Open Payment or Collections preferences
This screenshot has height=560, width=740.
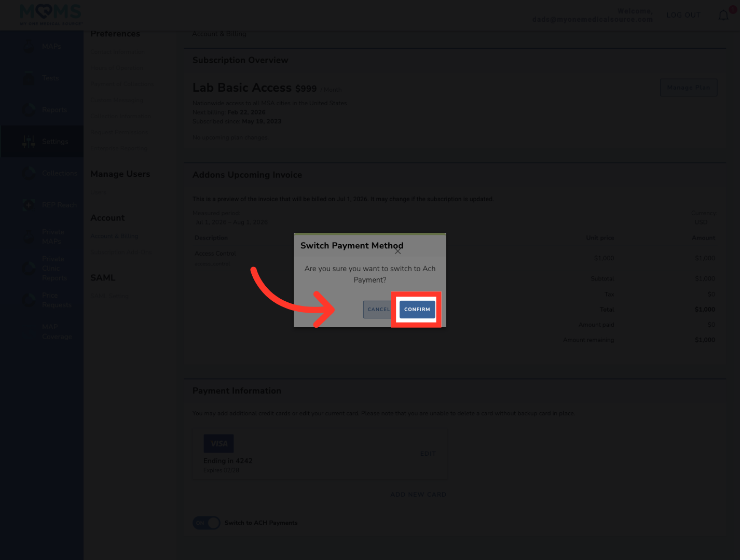click(122, 84)
